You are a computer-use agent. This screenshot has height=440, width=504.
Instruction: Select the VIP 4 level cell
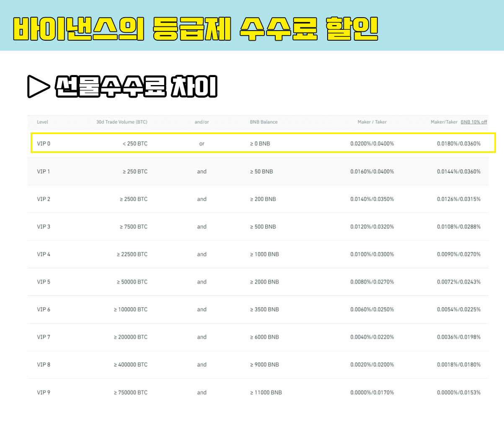pyautogui.click(x=44, y=254)
